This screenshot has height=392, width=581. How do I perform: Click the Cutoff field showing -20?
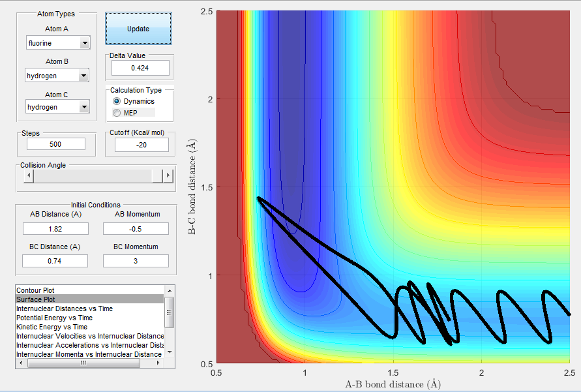tap(142, 145)
